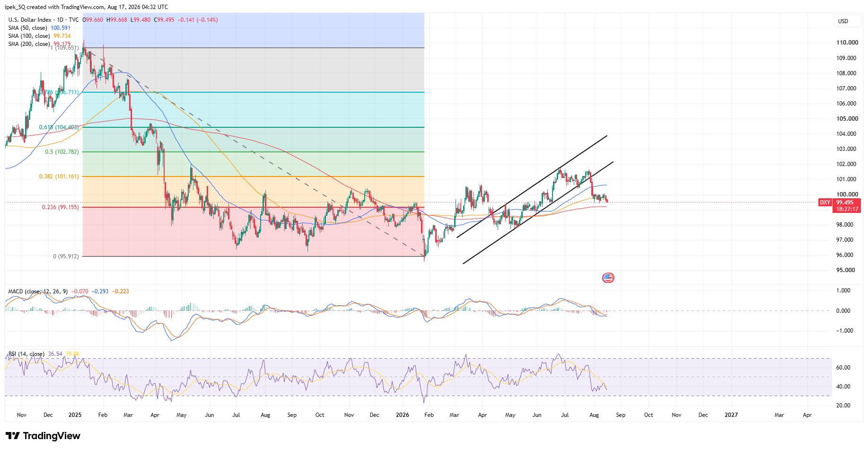Click the MACD histogram value −0.070

click(x=79, y=291)
